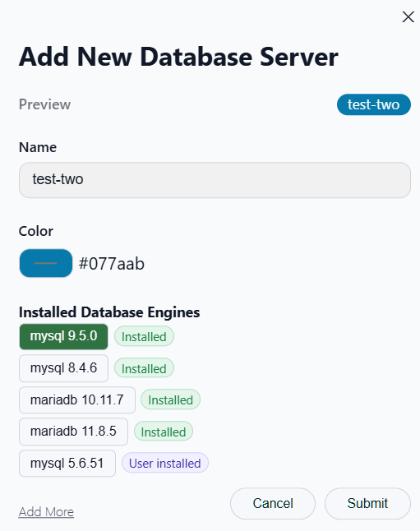Click the Name label above the field

tap(38, 147)
